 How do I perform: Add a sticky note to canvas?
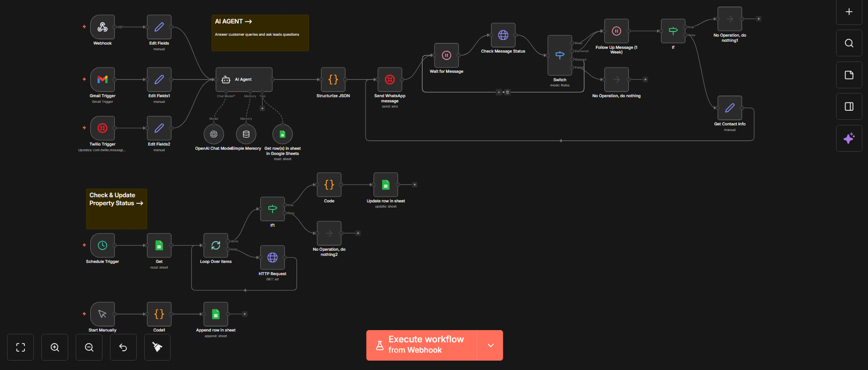[x=849, y=75]
